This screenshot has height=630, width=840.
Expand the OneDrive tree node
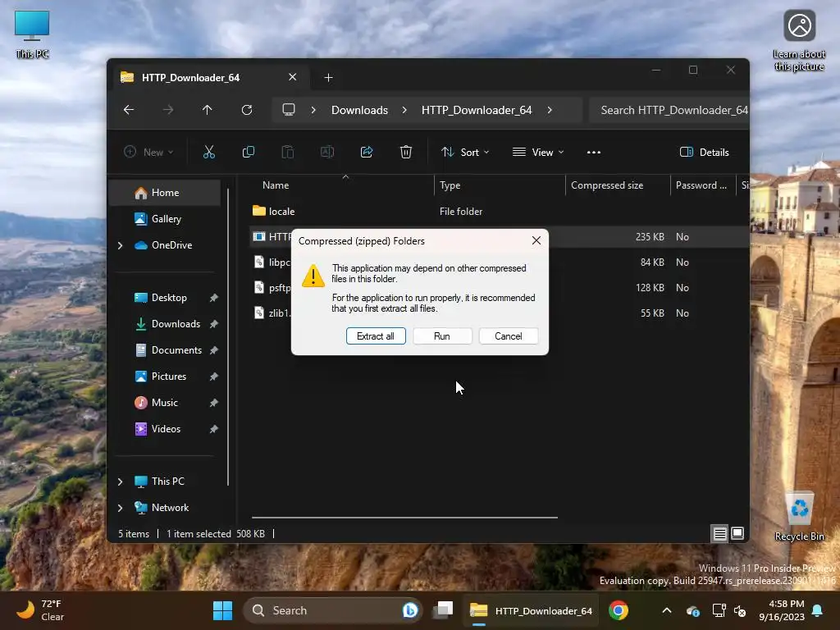[120, 245]
